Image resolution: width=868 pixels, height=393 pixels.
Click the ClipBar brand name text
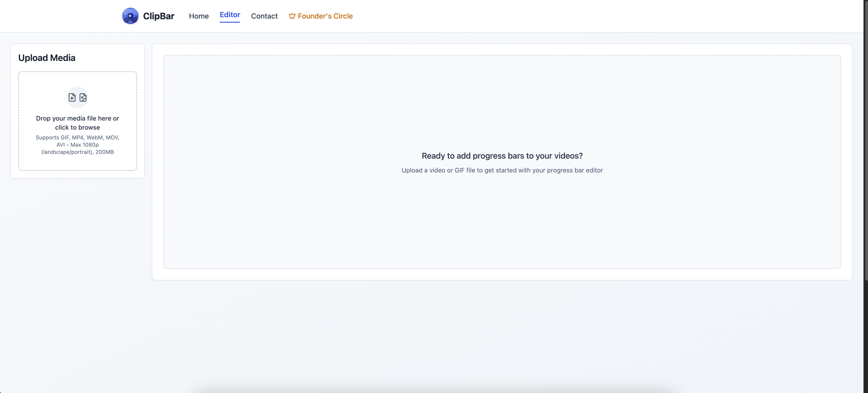(158, 16)
